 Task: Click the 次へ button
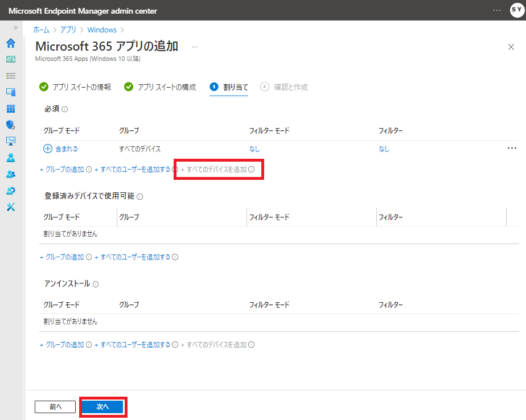[x=102, y=407]
